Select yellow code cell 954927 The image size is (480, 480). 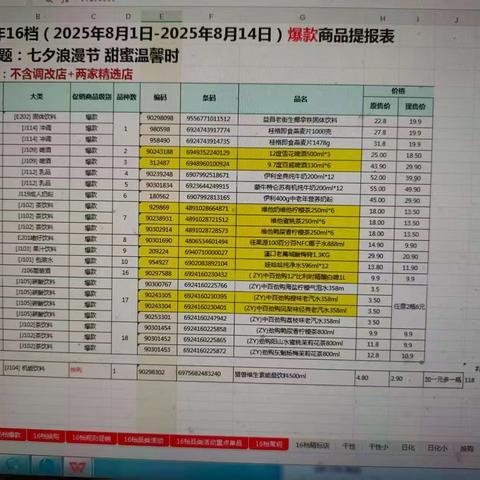tap(159, 263)
